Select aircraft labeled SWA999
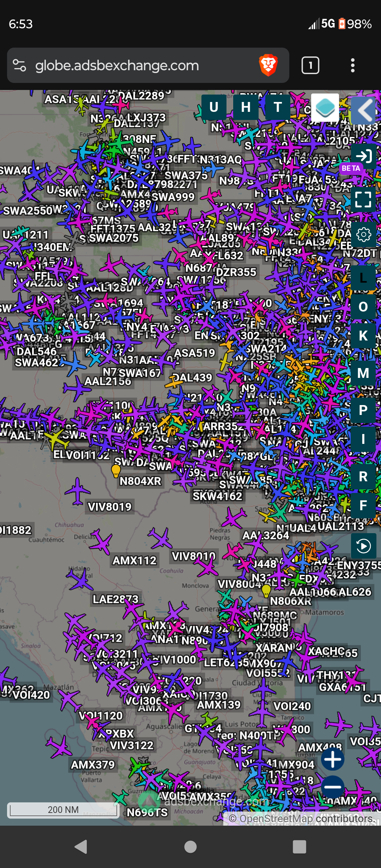The image size is (381, 868). [x=173, y=197]
